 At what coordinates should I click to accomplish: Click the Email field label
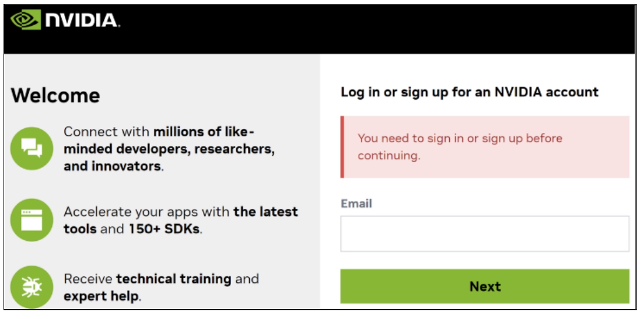click(356, 204)
